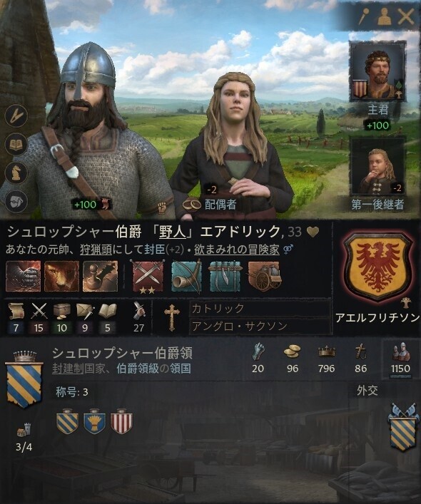Click the 狩猟頭 link in description

pos(96,250)
